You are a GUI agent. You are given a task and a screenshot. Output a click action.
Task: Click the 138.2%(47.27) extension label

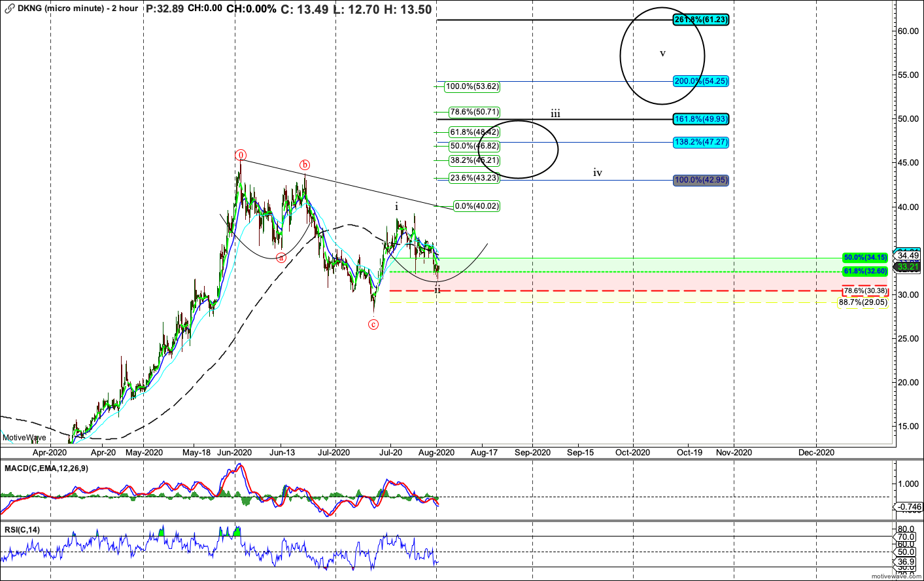700,142
